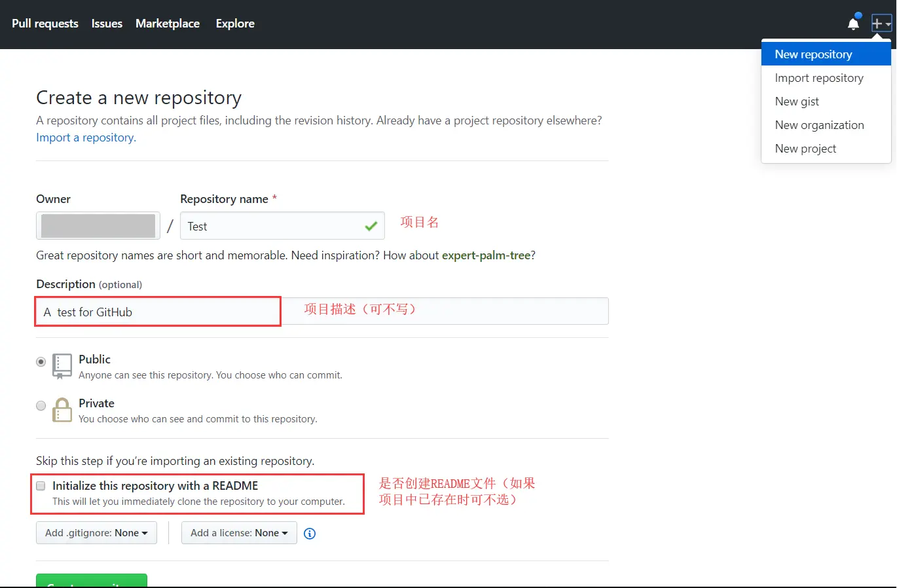
Task: Click the green checkmark in repository name field
Action: click(x=371, y=226)
